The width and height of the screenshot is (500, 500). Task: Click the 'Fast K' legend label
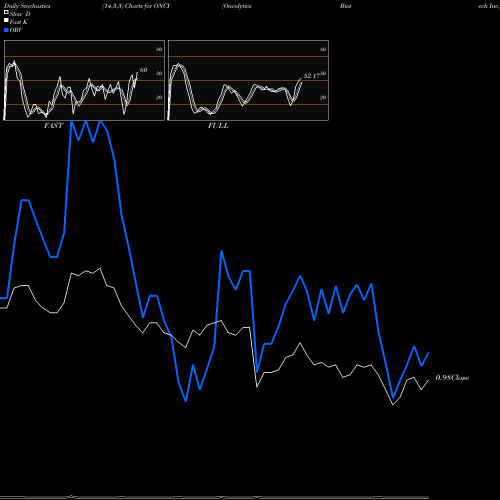click(19, 22)
